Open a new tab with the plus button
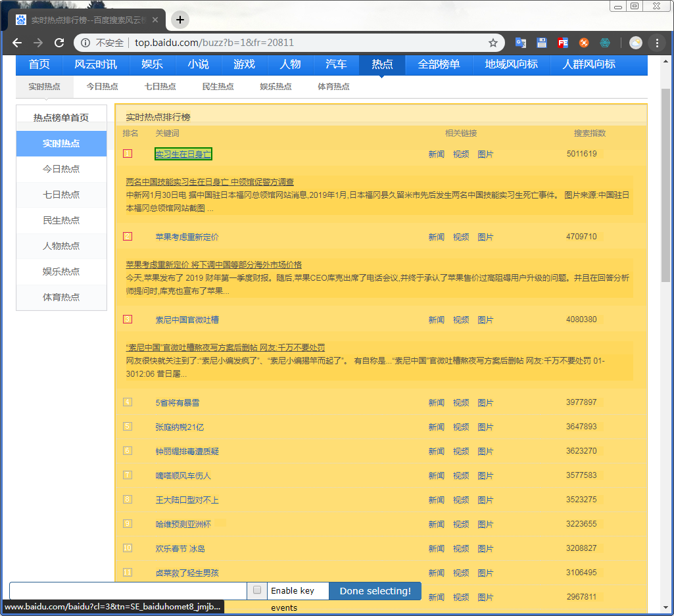674x616 pixels. click(x=180, y=20)
